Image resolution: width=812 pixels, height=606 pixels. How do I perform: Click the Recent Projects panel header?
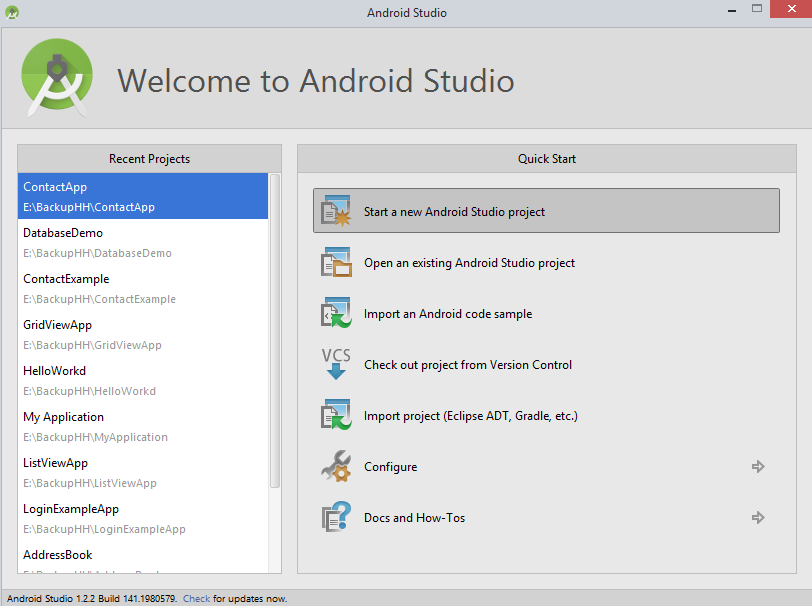(150, 158)
